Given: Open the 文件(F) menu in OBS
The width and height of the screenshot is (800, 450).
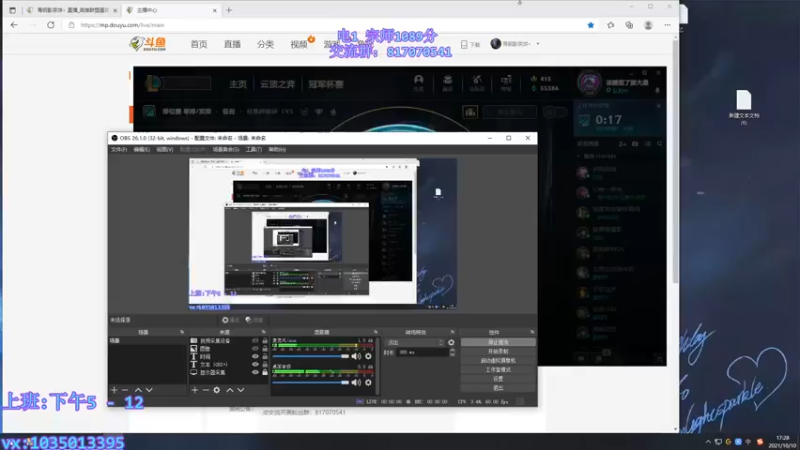Looking at the screenshot, I should (x=119, y=149).
